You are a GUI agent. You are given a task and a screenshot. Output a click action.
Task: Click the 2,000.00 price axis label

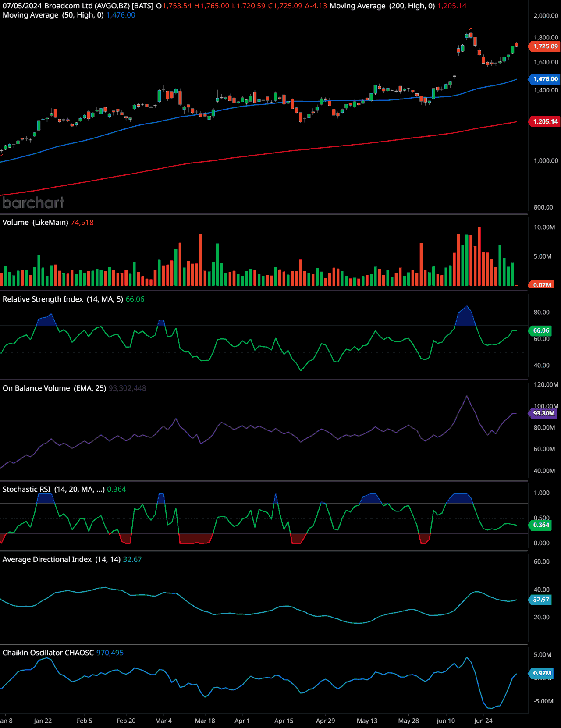point(546,15)
